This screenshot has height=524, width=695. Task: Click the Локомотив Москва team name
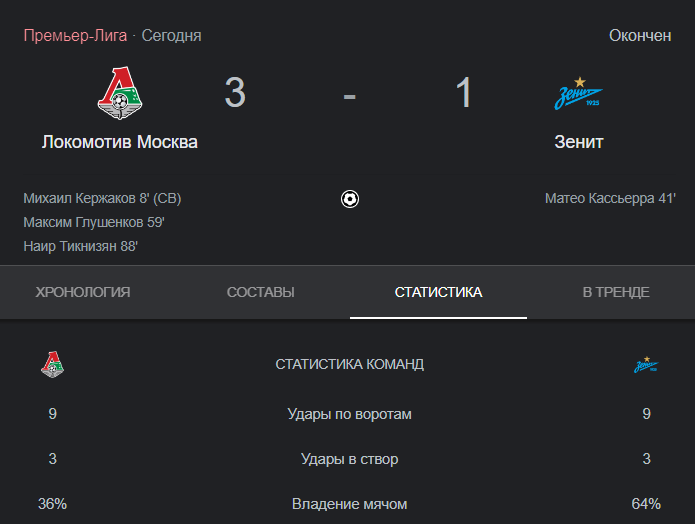(x=120, y=142)
